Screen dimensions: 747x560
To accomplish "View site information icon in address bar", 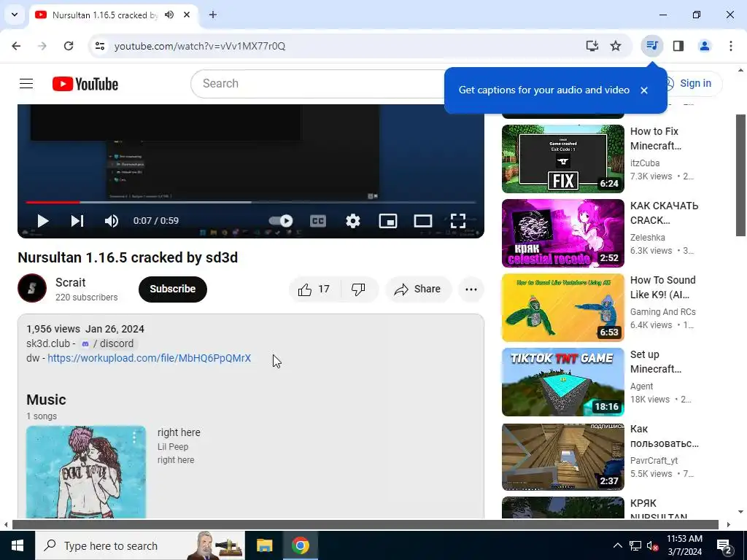I will [x=100, y=46].
